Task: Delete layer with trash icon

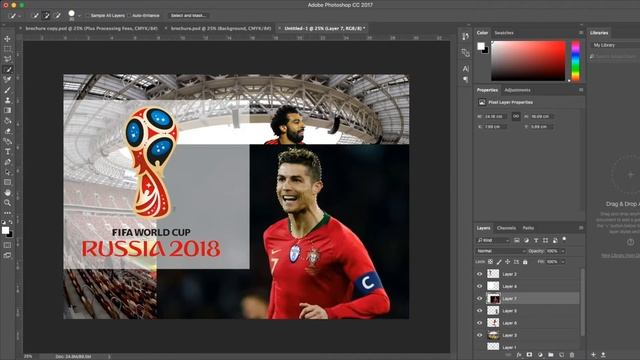Action: (x=572, y=355)
